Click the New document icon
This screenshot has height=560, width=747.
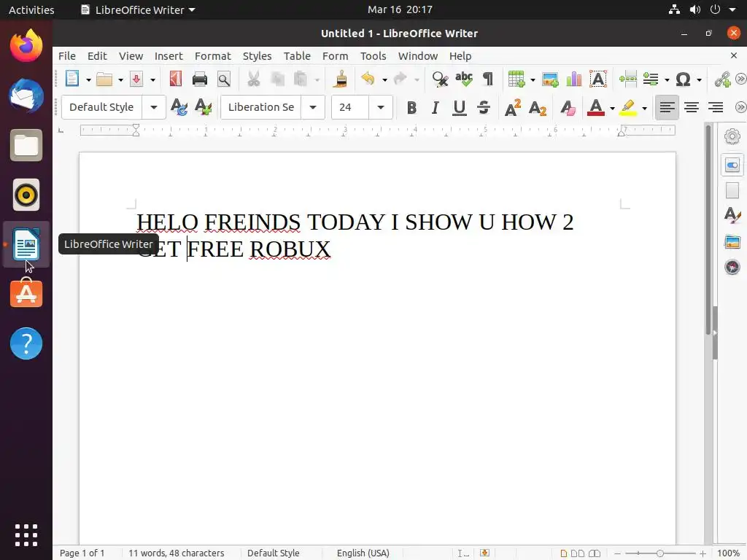[x=72, y=79]
